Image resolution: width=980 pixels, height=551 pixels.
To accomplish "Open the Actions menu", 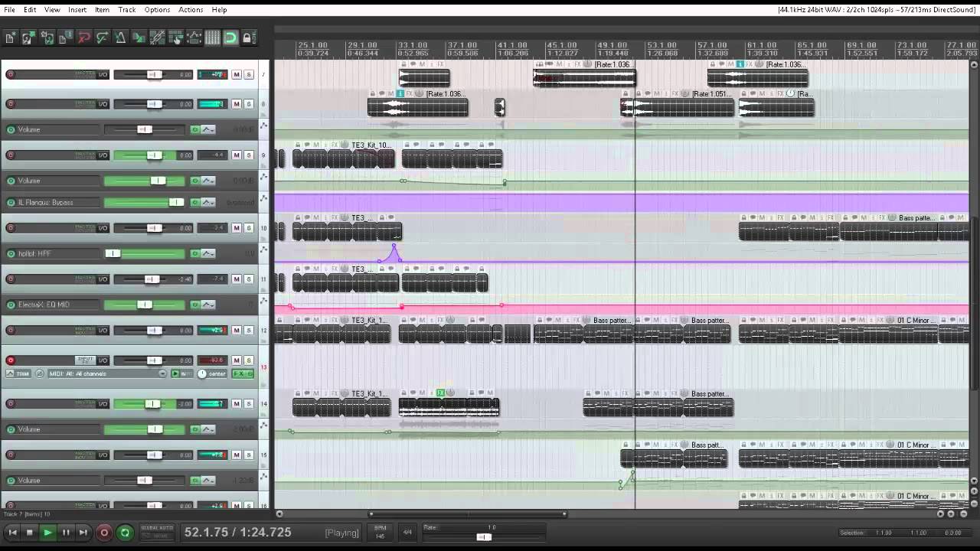I will click(x=191, y=10).
